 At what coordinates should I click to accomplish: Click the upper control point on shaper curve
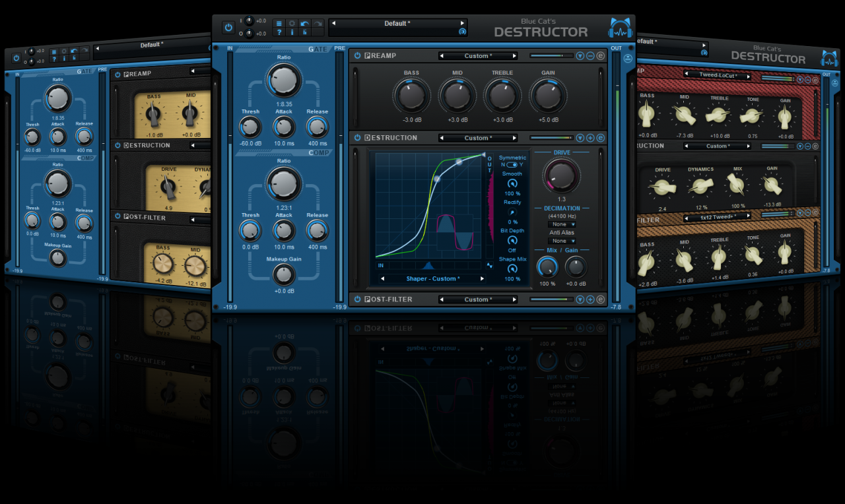click(x=459, y=162)
